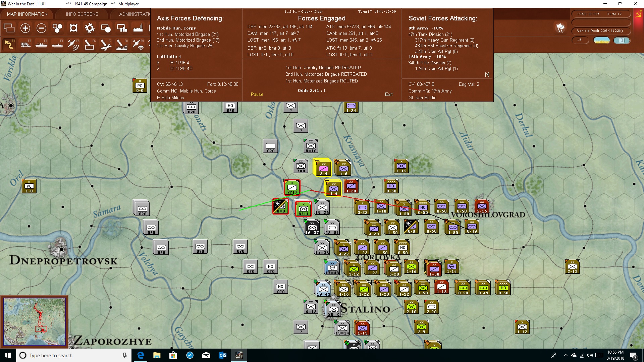Select the F3 naval transport mode

[41, 44]
